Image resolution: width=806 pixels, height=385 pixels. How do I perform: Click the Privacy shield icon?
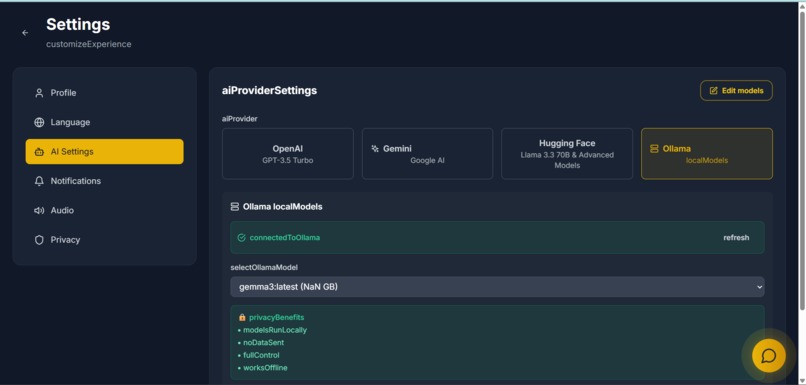(39, 240)
